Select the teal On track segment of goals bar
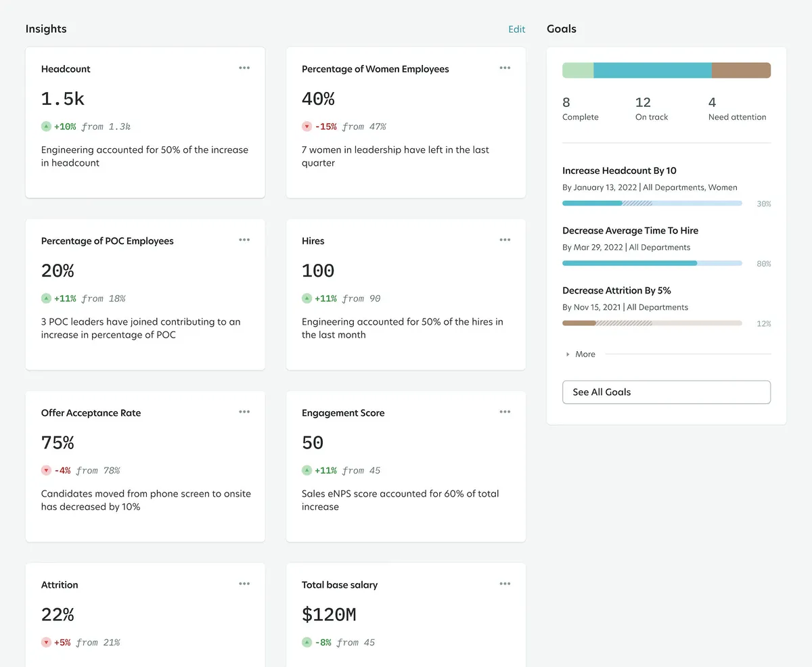The width and height of the screenshot is (812, 667). pyautogui.click(x=652, y=70)
